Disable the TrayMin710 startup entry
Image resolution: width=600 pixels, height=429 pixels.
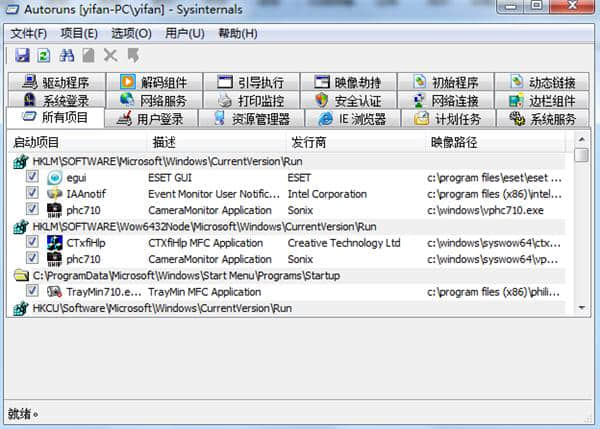[x=32, y=291]
